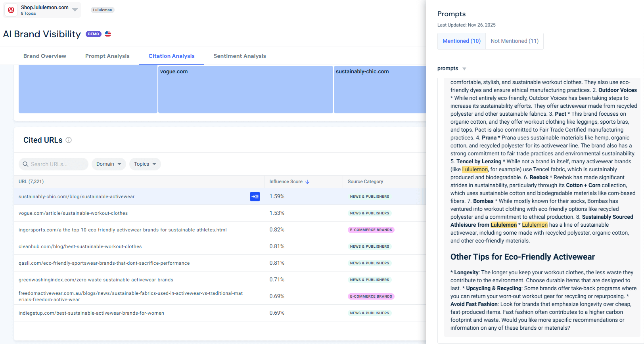644x344 pixels.
Task: Click the Last Updated: Nov 26, 2025 text
Action: [466, 25]
